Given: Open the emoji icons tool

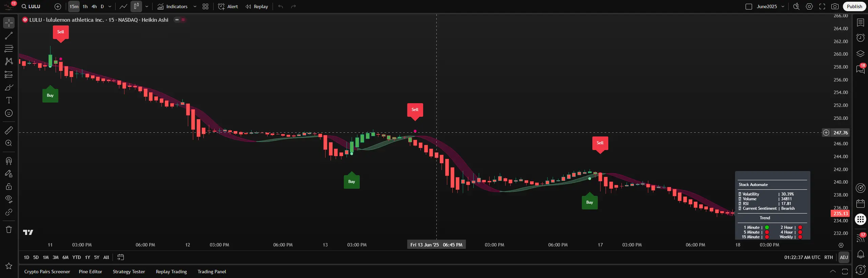Looking at the screenshot, I should (x=9, y=113).
